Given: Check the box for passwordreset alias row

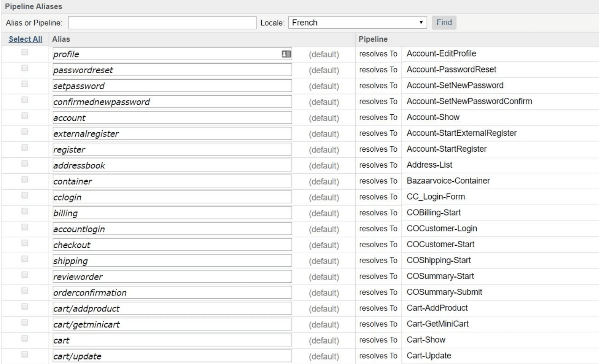Looking at the screenshot, I should point(25,68).
